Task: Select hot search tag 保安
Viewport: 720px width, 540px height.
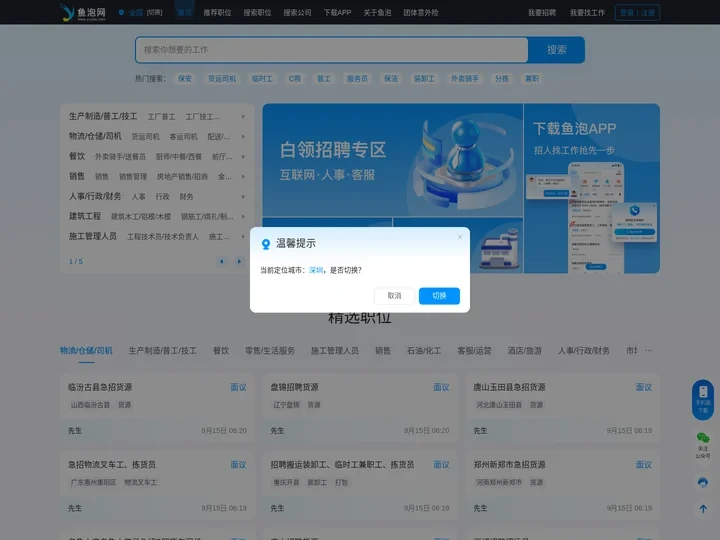Action: pyautogui.click(x=185, y=79)
